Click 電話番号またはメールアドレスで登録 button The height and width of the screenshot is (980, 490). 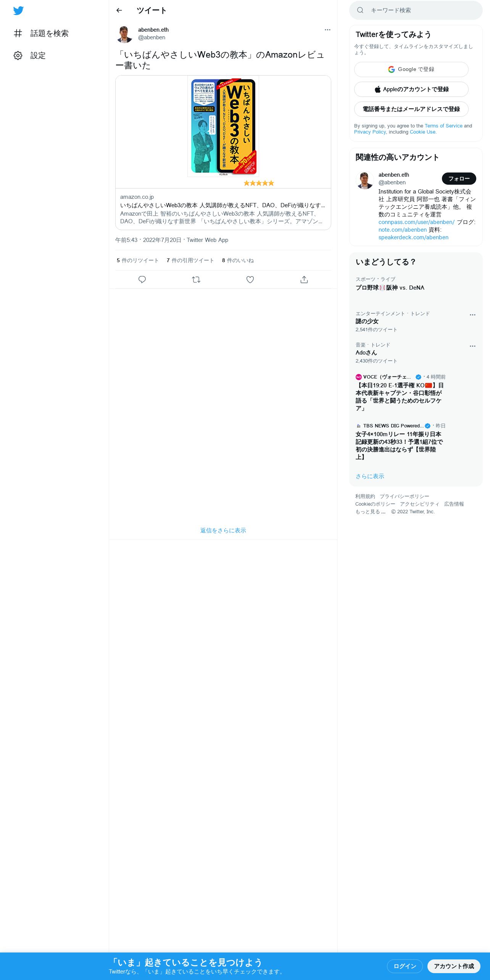[411, 109]
